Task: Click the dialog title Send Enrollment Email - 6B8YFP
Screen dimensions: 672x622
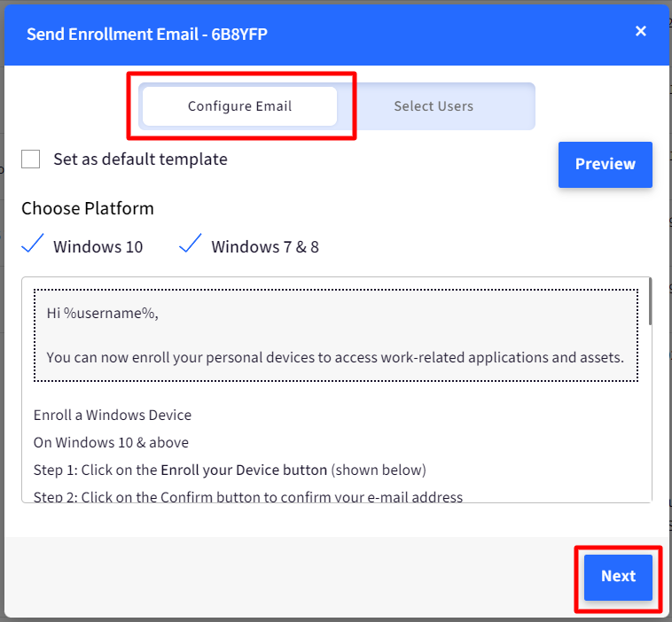Action: (x=147, y=35)
